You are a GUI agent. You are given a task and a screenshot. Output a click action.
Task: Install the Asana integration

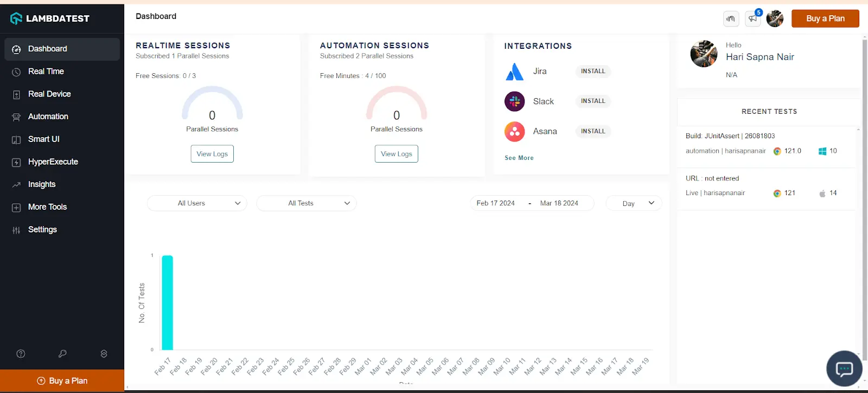click(x=593, y=131)
